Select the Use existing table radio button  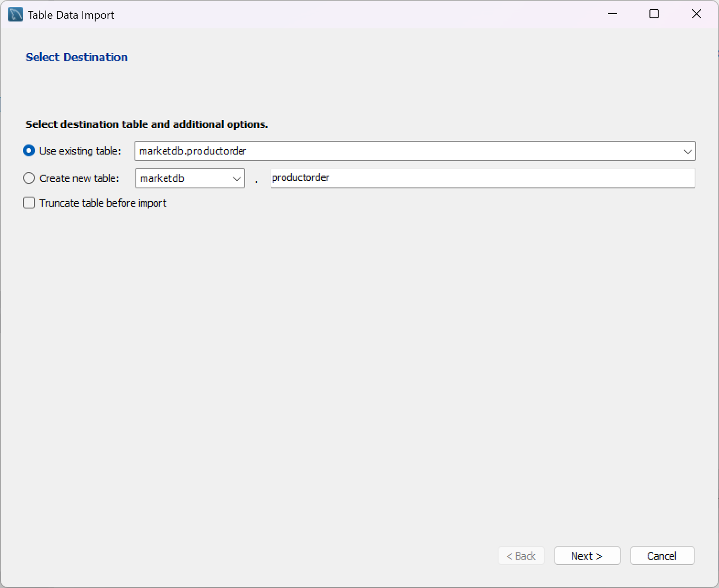point(29,151)
